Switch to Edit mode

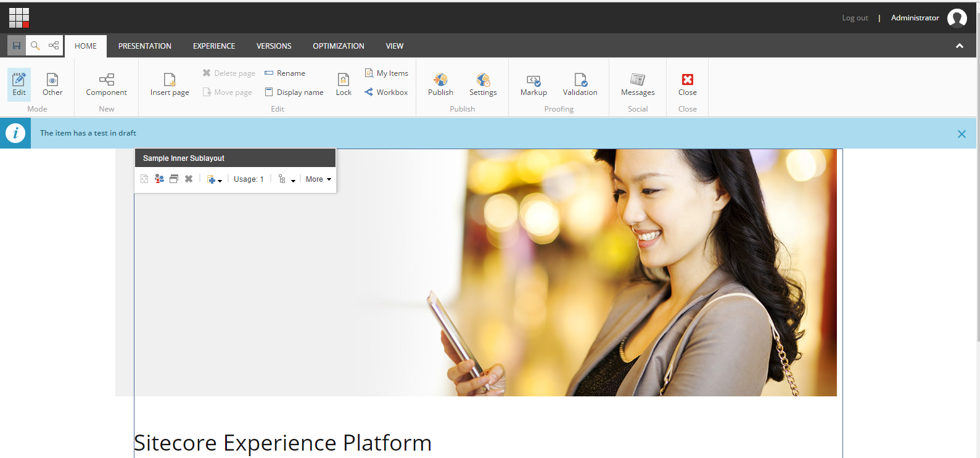point(19,84)
